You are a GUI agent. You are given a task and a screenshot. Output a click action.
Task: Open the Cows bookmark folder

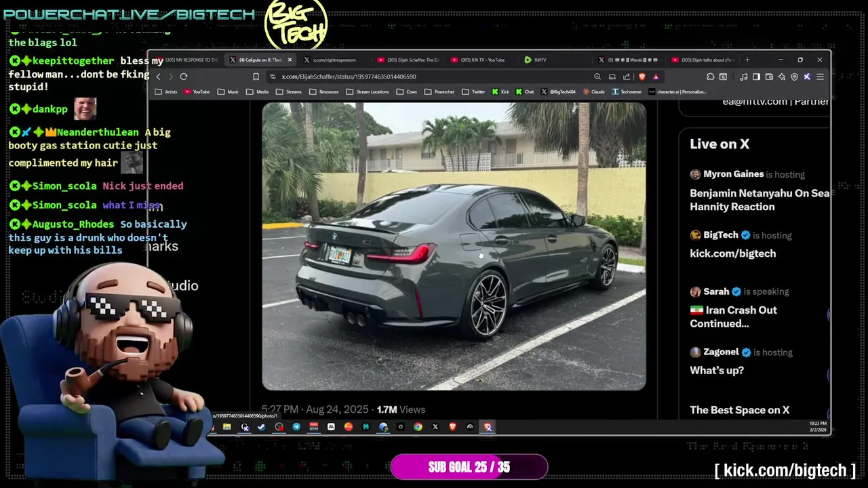click(x=407, y=91)
